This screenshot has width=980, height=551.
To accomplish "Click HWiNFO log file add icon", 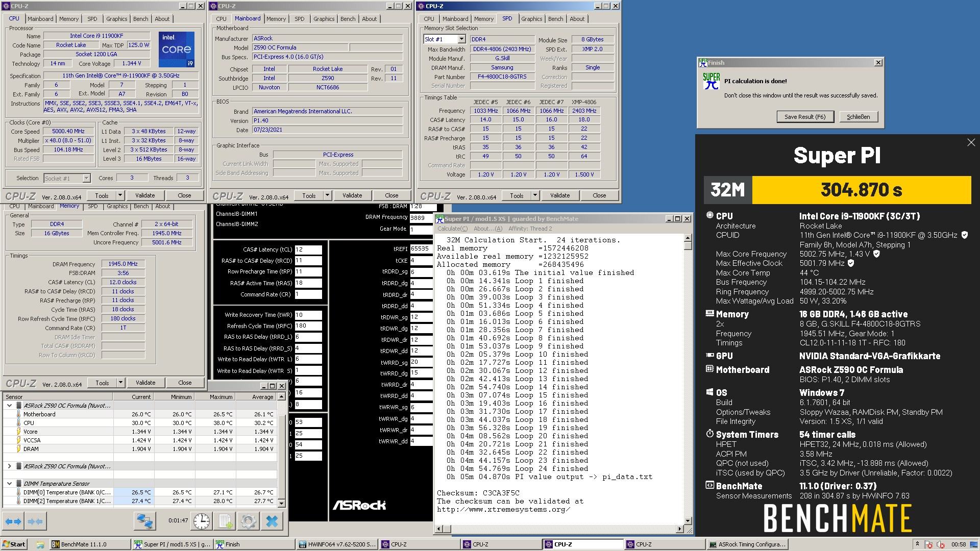I will click(x=225, y=521).
